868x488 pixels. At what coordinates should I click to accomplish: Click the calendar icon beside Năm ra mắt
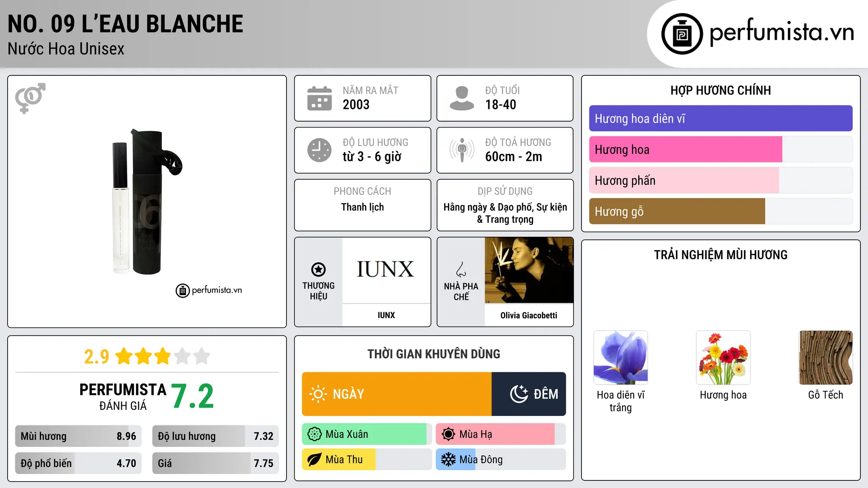(320, 98)
